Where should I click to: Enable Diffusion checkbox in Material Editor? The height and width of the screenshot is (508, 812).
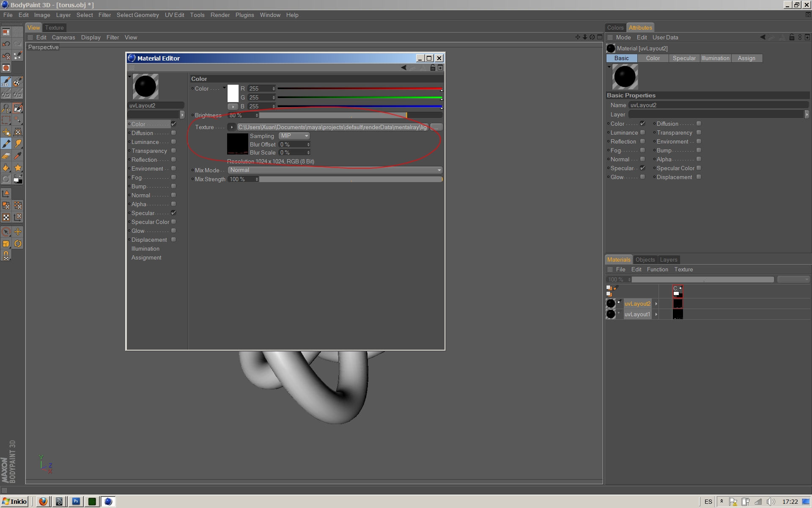click(173, 133)
